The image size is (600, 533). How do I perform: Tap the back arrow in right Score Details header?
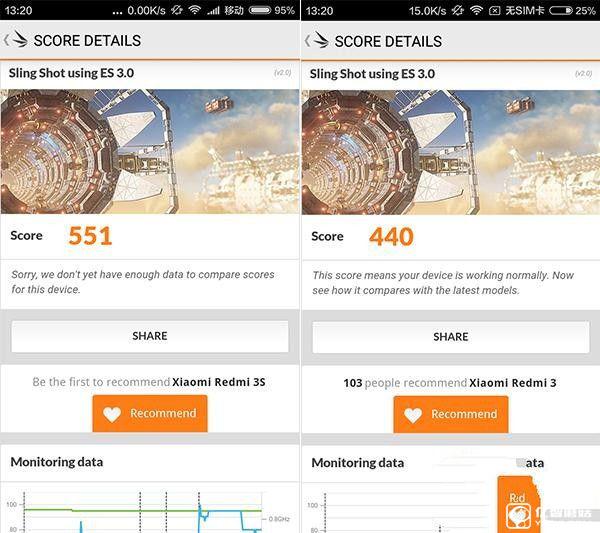tap(307, 41)
